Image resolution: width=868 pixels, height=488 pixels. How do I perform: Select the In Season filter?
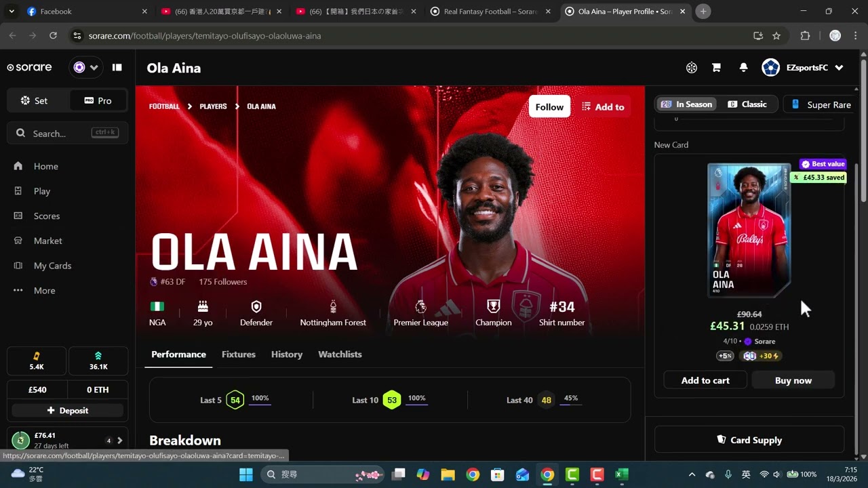point(686,104)
